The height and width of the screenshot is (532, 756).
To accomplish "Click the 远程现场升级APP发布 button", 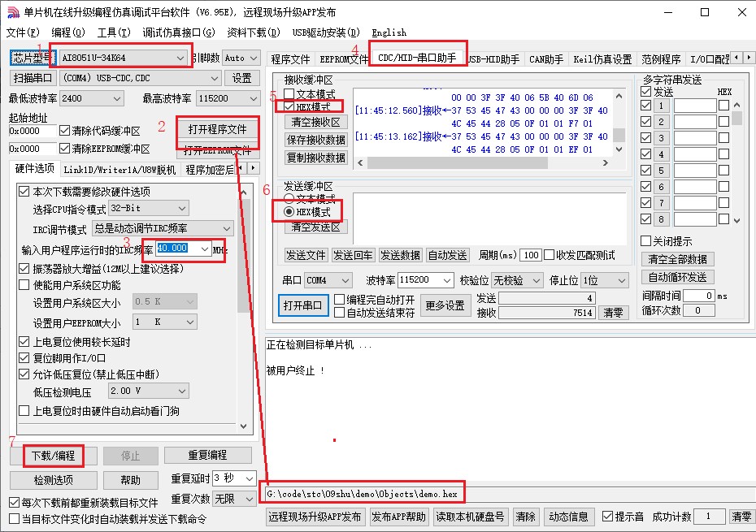I will [x=315, y=517].
